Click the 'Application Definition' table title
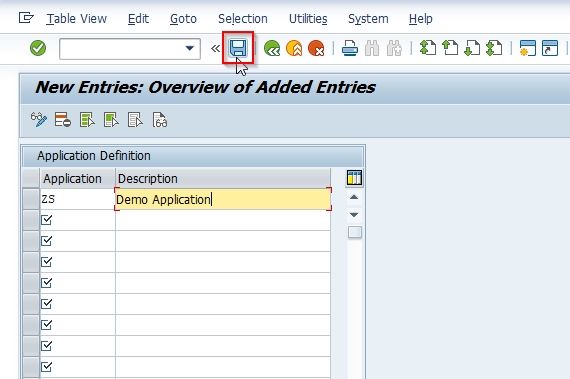Screen dimensions: 570x379 94,156
